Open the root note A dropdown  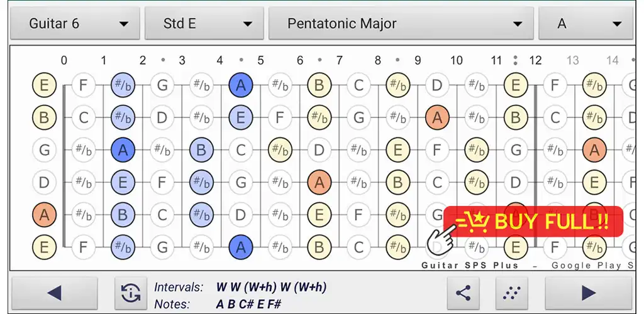[x=586, y=23]
